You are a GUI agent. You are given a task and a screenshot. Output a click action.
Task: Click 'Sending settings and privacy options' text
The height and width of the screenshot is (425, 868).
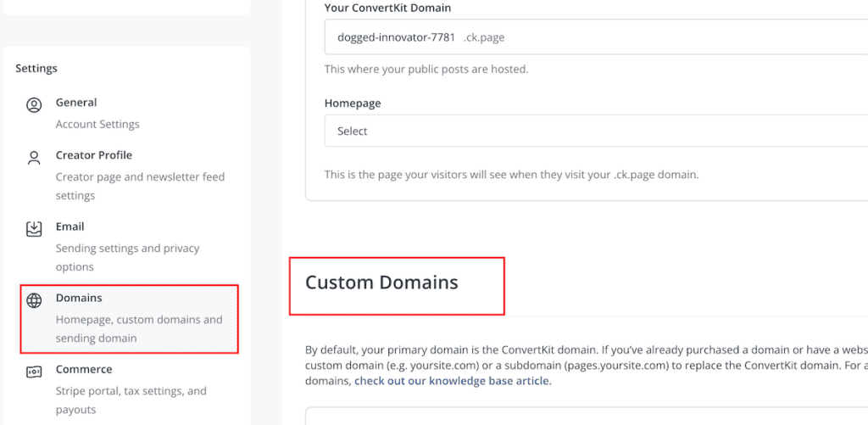tap(127, 257)
